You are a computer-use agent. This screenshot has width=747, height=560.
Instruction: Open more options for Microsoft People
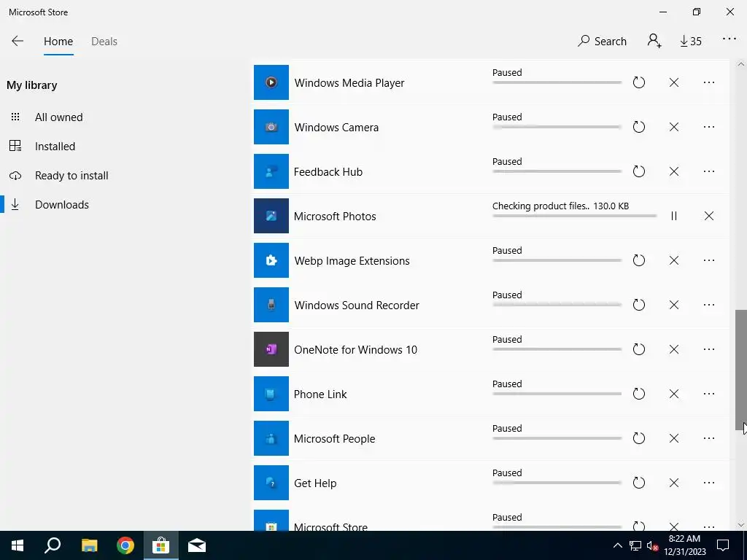[709, 438]
